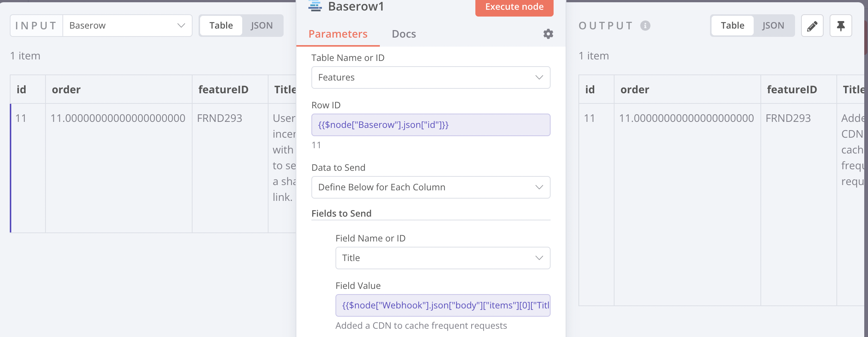
Task: Select JSON view in the input panel
Action: coord(262,26)
